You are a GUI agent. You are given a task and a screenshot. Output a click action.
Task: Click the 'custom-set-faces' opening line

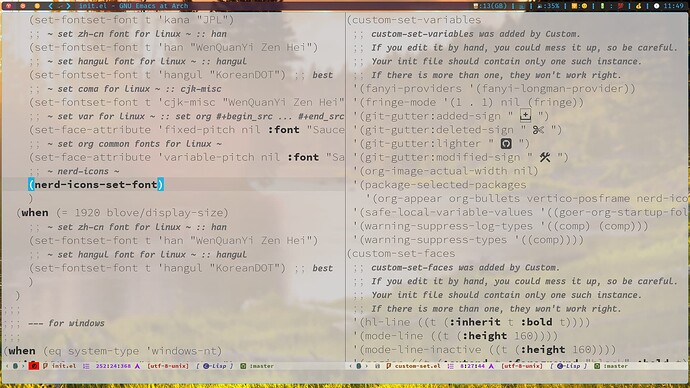[401, 253]
